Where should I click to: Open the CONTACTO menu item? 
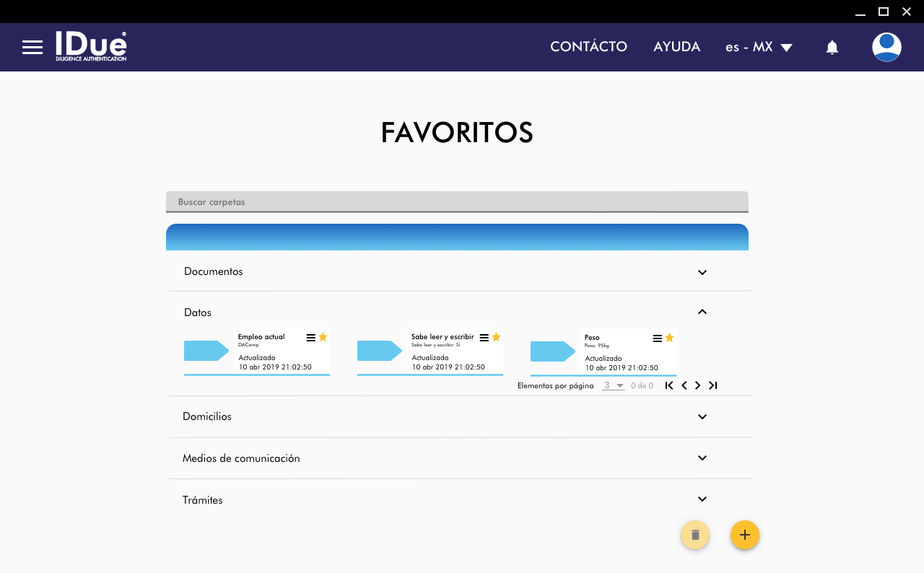[588, 47]
